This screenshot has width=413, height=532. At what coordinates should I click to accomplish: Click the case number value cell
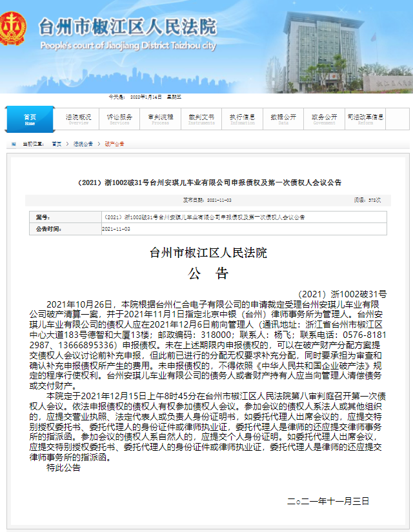click(244, 217)
